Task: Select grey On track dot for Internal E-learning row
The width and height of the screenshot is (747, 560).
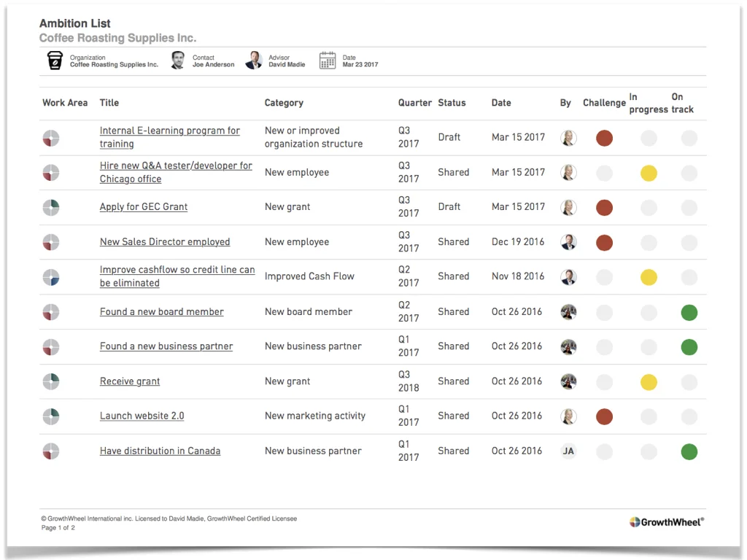Action: point(689,138)
